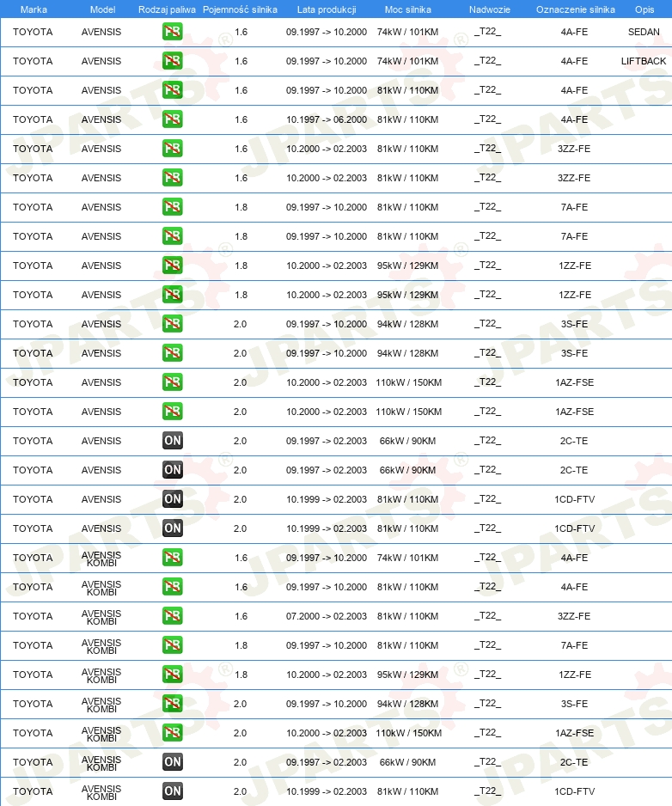Click the petrol fuel icon in the LIFTBACK row
The height and width of the screenshot is (806, 672).
click(x=172, y=61)
